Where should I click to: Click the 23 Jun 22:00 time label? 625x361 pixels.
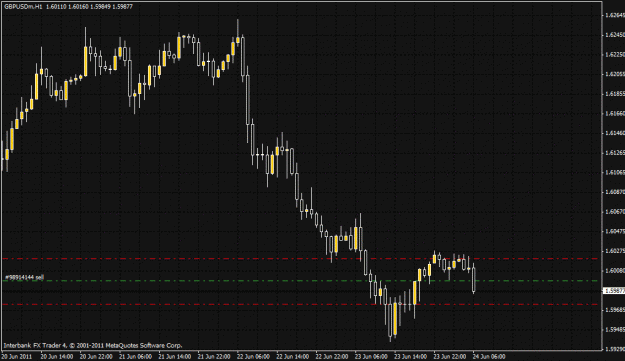(450, 356)
